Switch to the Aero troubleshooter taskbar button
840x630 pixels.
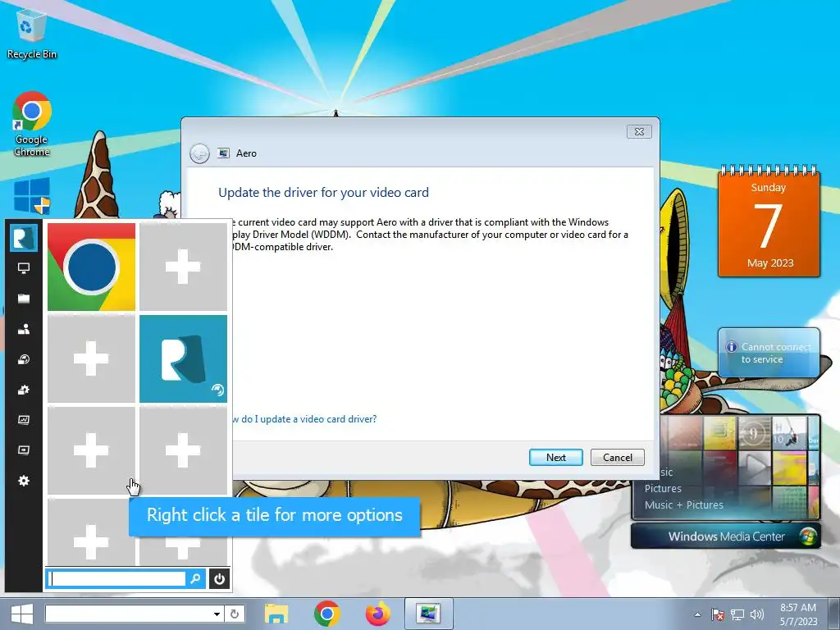pyautogui.click(x=428, y=614)
